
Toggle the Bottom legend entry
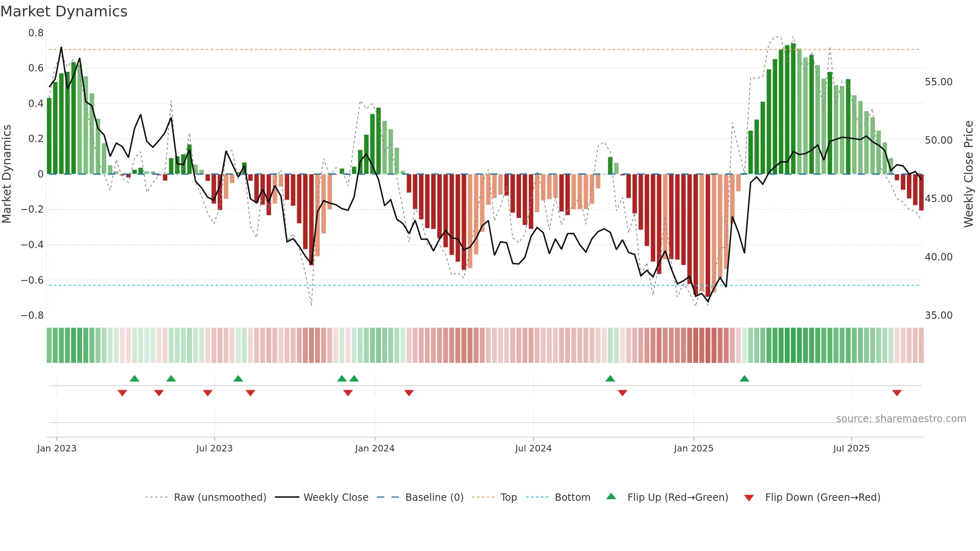[558, 497]
